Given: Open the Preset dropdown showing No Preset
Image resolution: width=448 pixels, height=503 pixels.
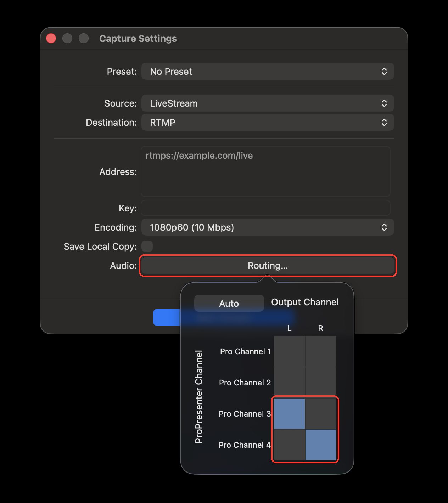Looking at the screenshot, I should tap(268, 72).
